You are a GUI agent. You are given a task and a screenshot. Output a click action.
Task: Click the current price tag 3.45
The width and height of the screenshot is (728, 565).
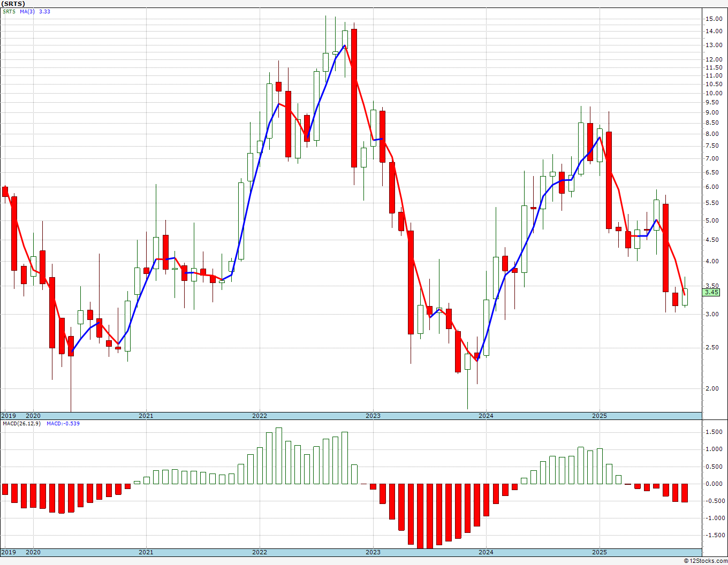(712, 293)
